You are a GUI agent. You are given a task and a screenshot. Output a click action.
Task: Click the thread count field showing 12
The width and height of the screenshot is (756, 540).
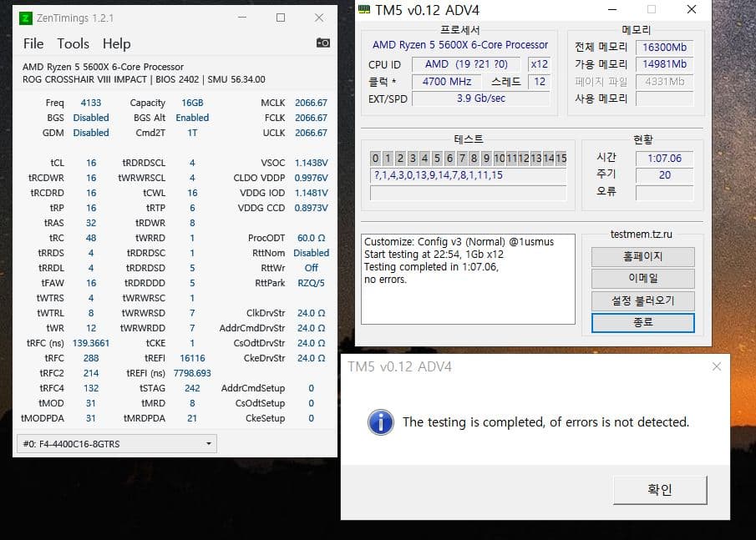539,82
